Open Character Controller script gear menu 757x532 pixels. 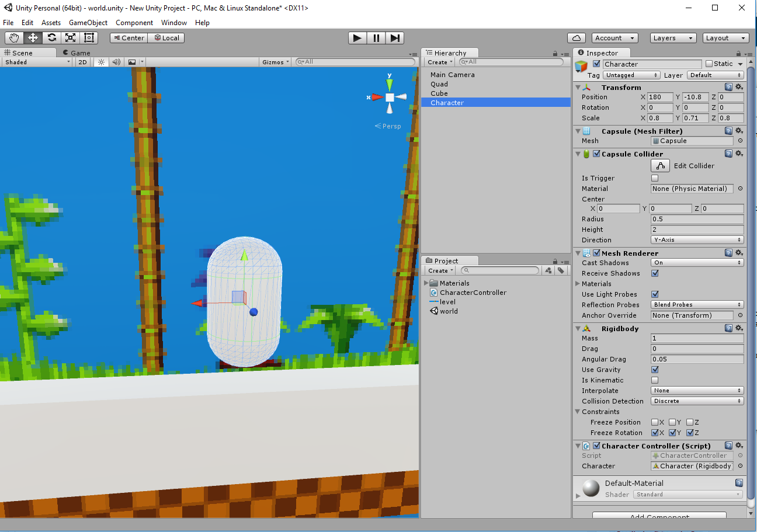(739, 446)
